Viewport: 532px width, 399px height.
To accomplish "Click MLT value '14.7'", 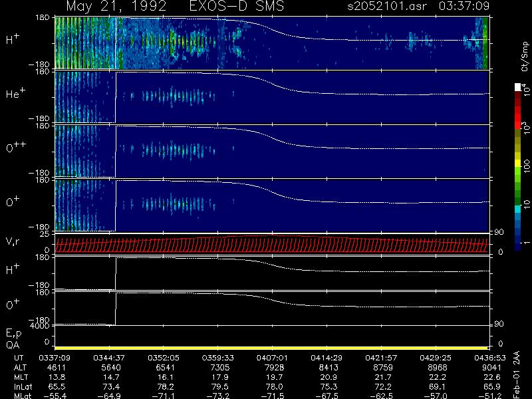I will click(112, 377).
